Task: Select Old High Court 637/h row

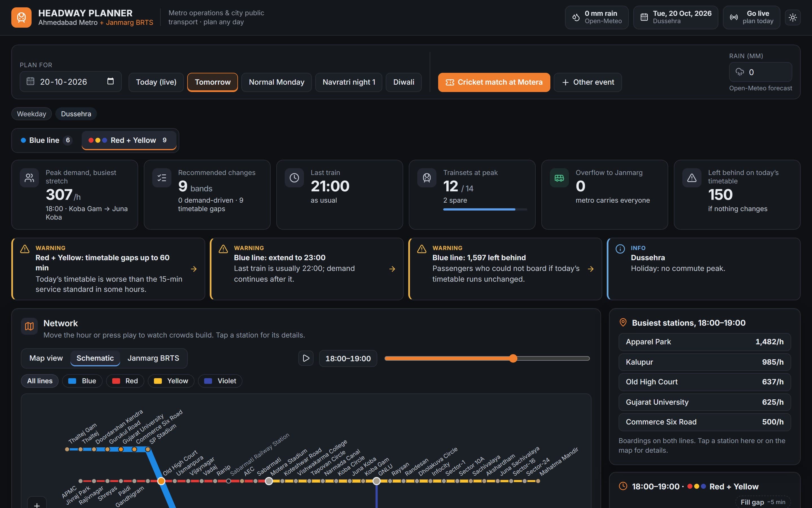Action: point(705,382)
